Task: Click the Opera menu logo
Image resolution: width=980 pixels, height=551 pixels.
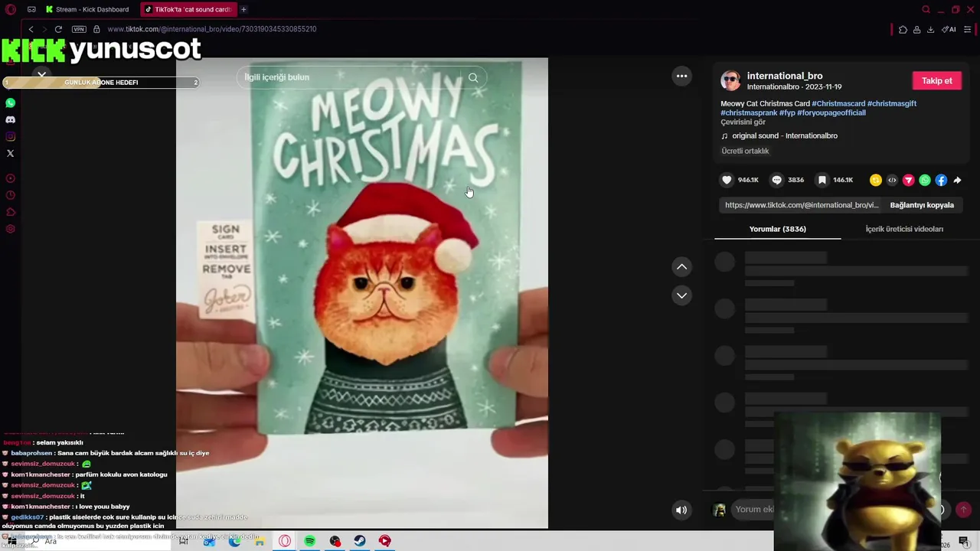Action: 11,10
